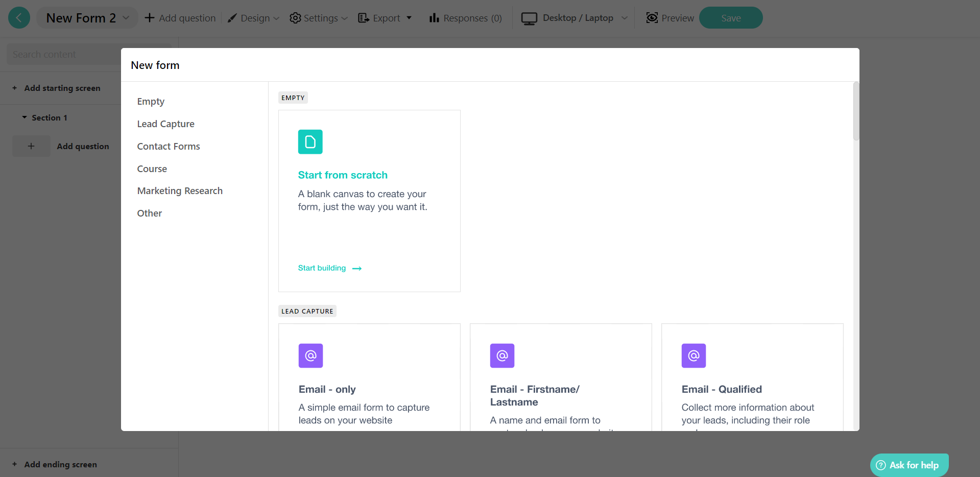980x477 pixels.
Task: Expand the Export dropdown arrow
Action: pyautogui.click(x=410, y=17)
